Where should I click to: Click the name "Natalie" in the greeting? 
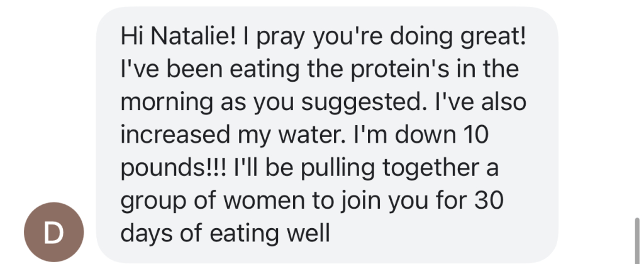click(189, 35)
